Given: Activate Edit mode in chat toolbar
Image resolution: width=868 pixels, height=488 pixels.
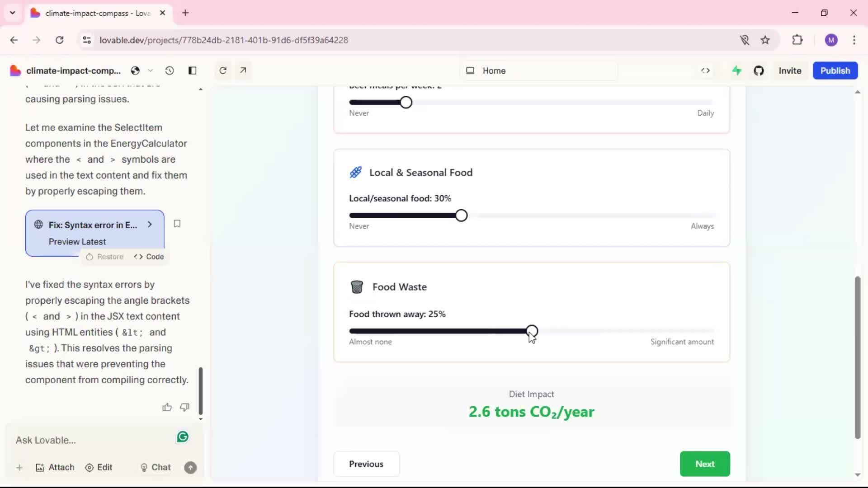Looking at the screenshot, I should pos(99,467).
